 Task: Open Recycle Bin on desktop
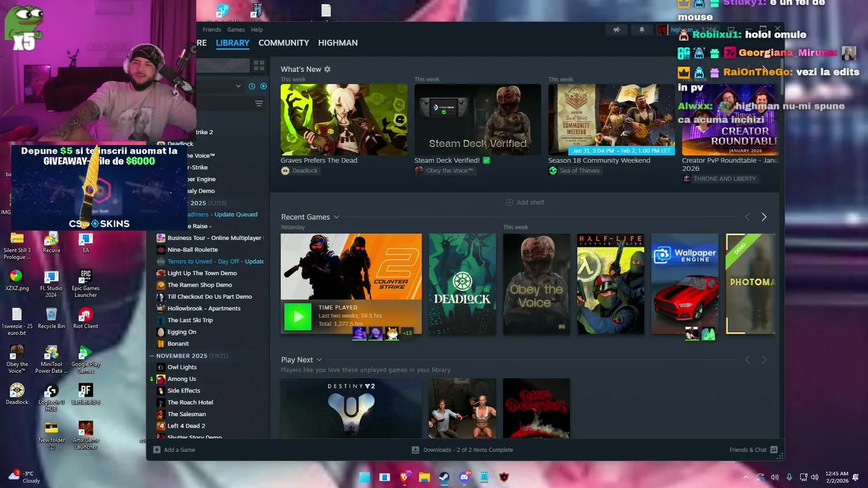pos(51,318)
